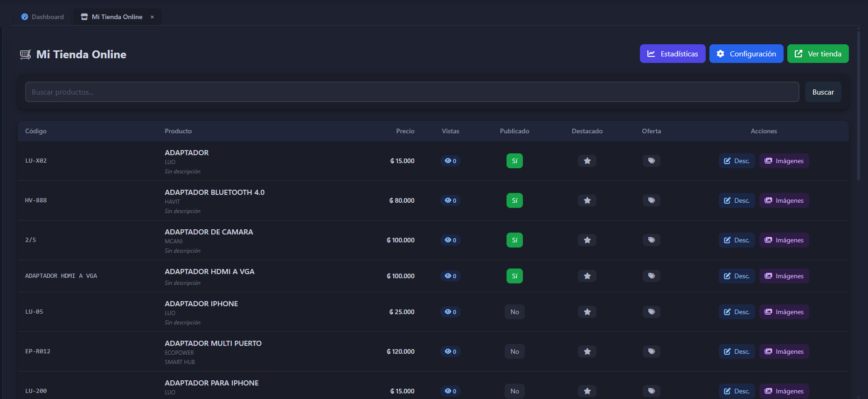Open Estadísticas
This screenshot has width=868, height=399.
673,54
